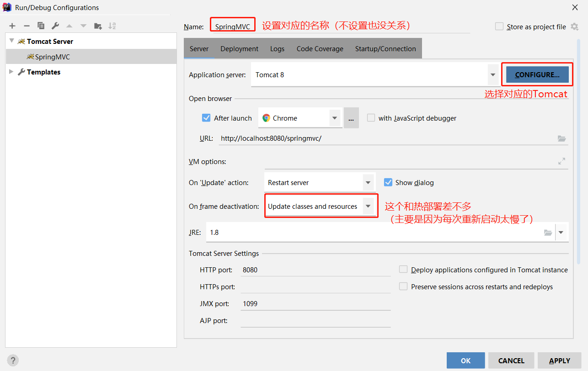Select Templates item in tree
Screen dimensions: 588x371
(43, 72)
